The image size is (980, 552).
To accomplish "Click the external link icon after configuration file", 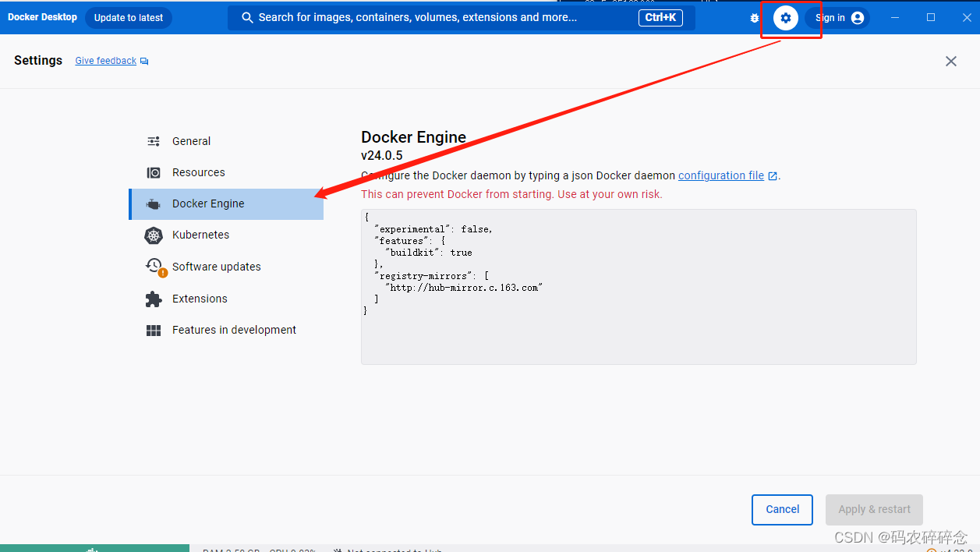I will pyautogui.click(x=773, y=176).
